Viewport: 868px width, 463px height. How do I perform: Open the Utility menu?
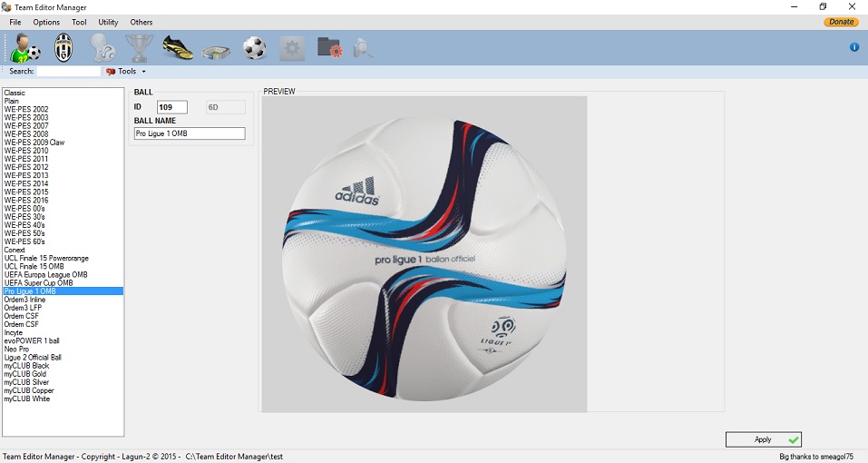coord(108,22)
